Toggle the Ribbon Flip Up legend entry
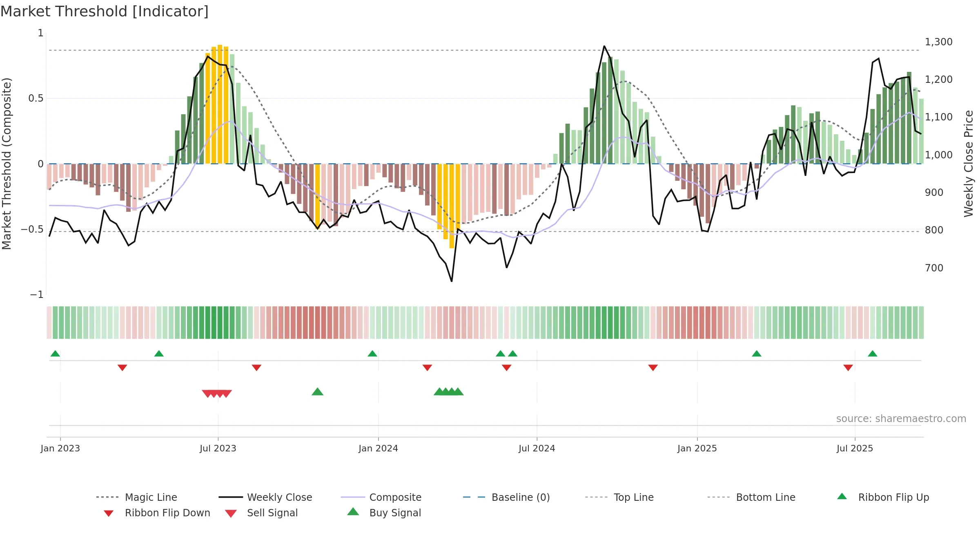Image resolution: width=980 pixels, height=551 pixels. (x=883, y=497)
